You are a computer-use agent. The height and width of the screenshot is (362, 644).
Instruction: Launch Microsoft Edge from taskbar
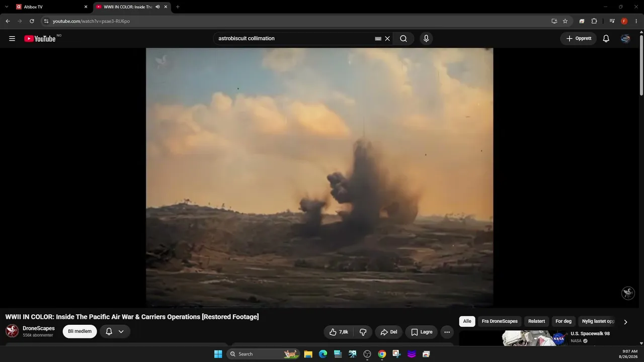point(323,354)
